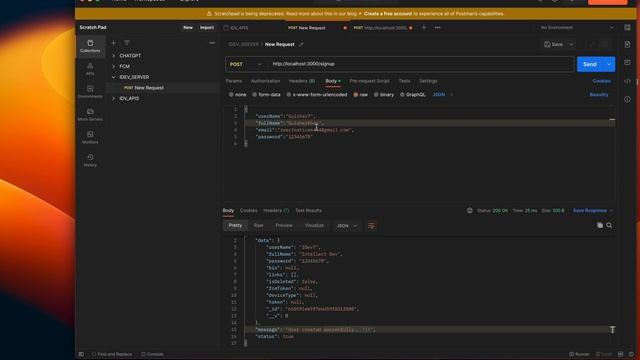Switch response view to Preview
Image resolution: width=640 pixels, height=360 pixels.
click(284, 225)
